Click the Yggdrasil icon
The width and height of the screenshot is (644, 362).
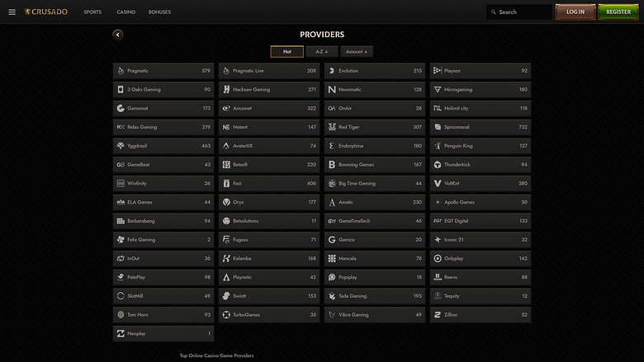(x=121, y=146)
